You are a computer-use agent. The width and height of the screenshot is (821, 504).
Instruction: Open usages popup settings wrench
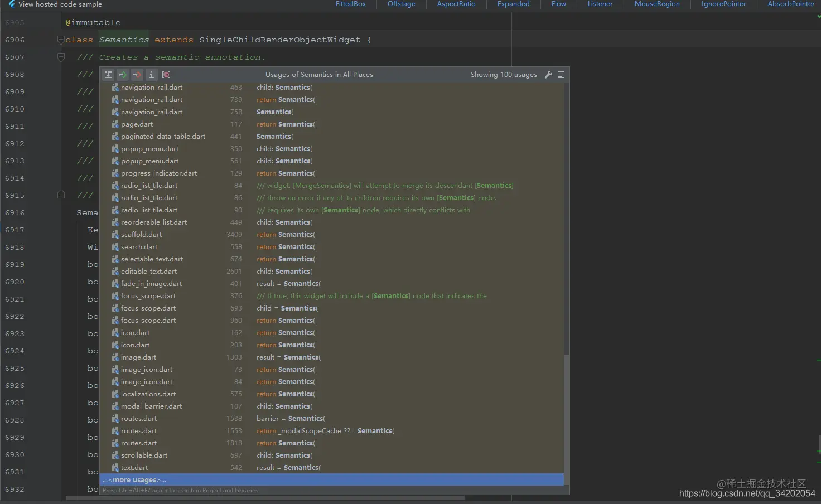pos(548,75)
